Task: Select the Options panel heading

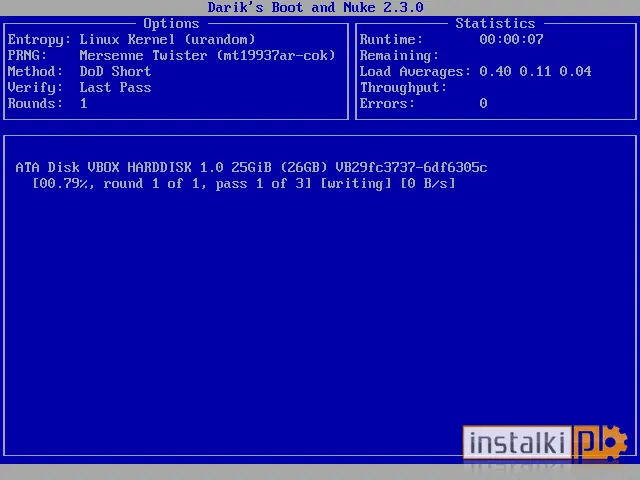Action: 171,24
